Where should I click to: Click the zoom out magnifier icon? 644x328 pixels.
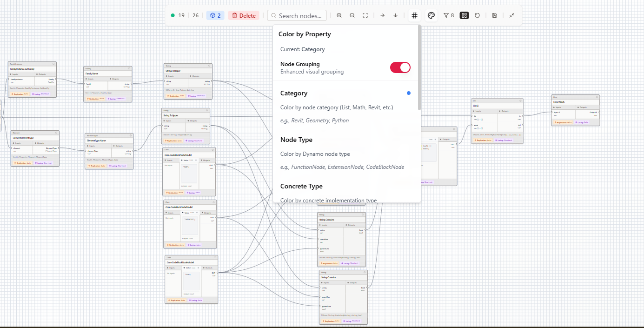(352, 15)
